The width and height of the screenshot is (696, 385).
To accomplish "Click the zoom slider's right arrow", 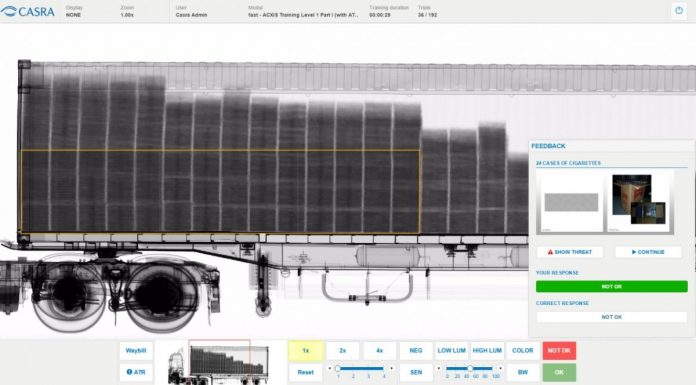I will tap(392, 368).
